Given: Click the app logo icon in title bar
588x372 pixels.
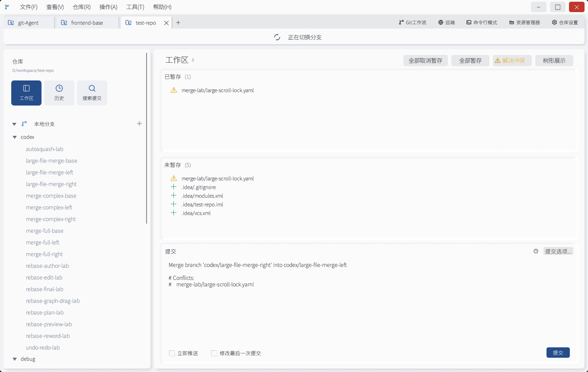Looking at the screenshot, I should point(7,7).
